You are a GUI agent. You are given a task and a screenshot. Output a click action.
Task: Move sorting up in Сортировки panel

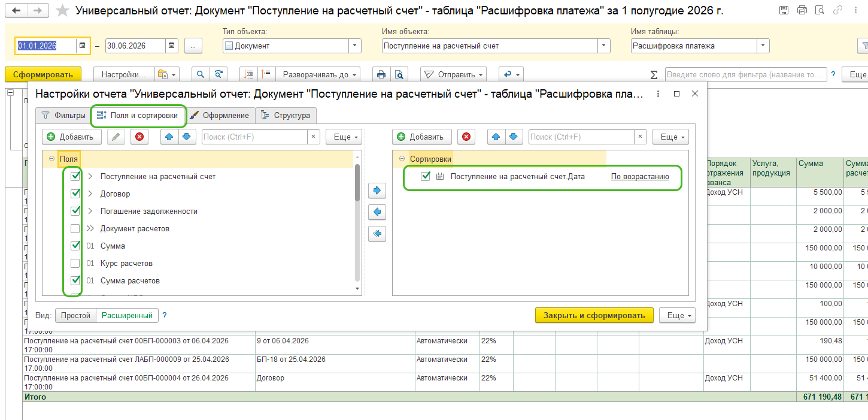coord(496,137)
